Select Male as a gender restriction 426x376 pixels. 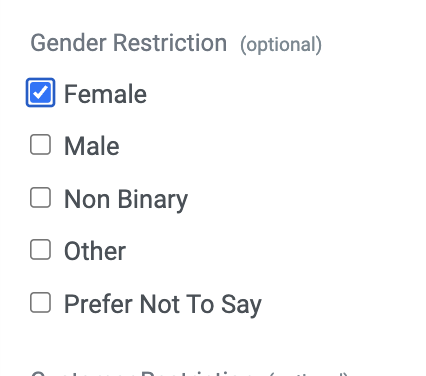pyautogui.click(x=40, y=145)
